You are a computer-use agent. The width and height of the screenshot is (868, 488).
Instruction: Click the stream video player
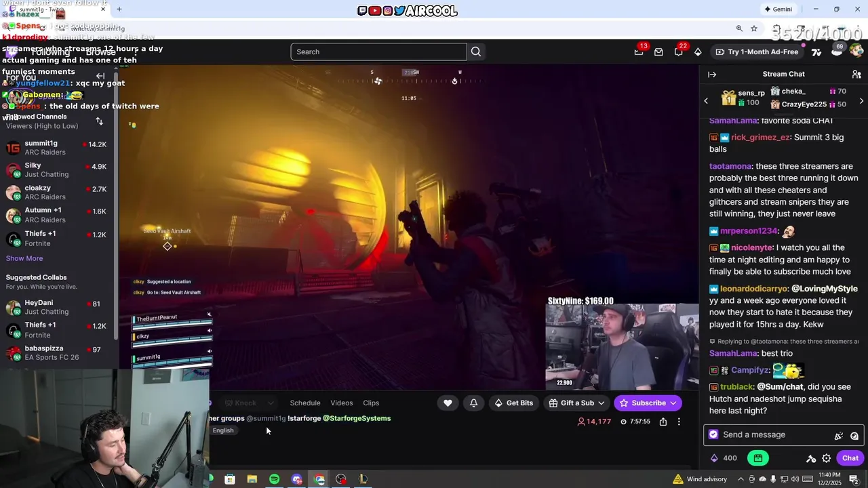pyautogui.click(x=409, y=228)
